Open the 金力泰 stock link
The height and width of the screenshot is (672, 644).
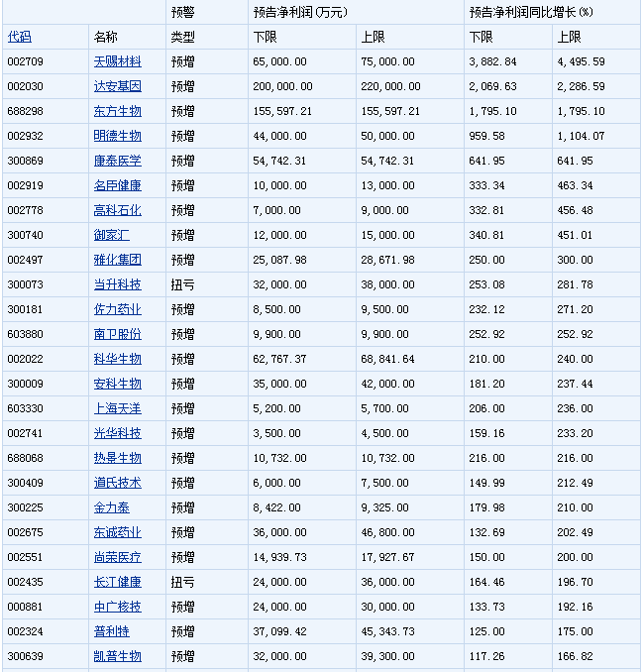pyautogui.click(x=111, y=507)
